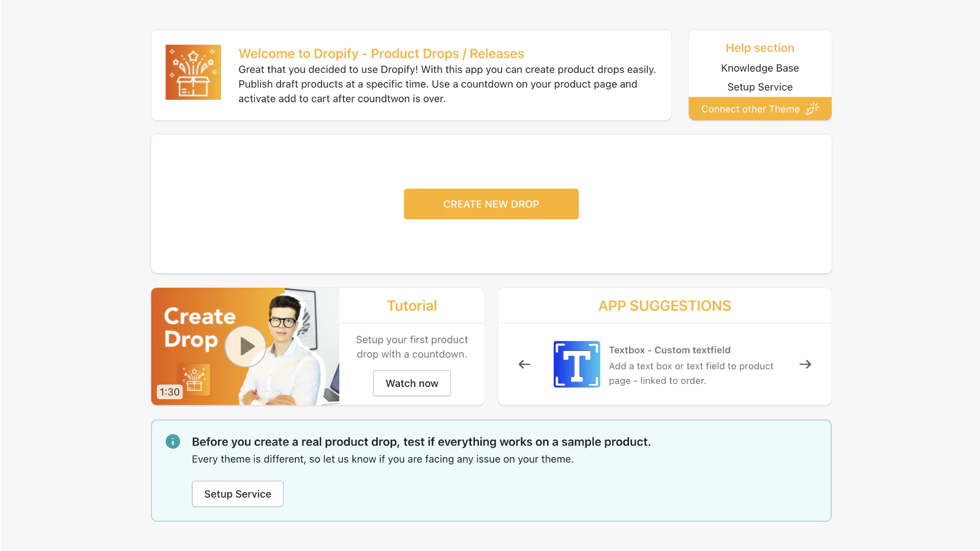Image resolution: width=980 pixels, height=551 pixels.
Task: Click Watch now tutorial button
Action: [x=412, y=383]
